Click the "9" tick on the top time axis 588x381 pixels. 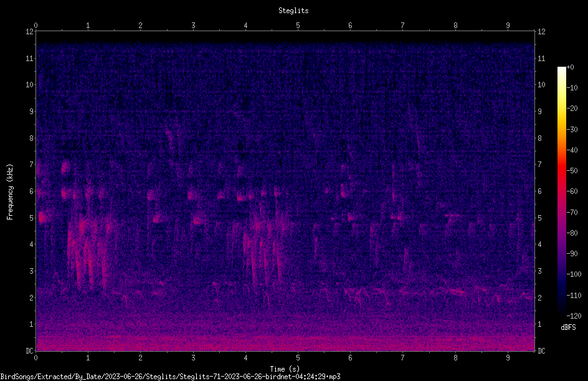click(x=508, y=25)
